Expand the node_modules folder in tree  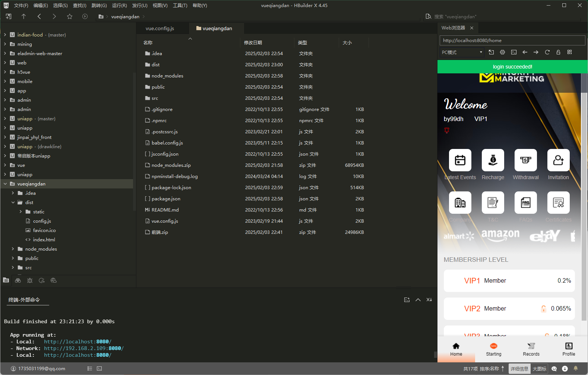(x=13, y=249)
